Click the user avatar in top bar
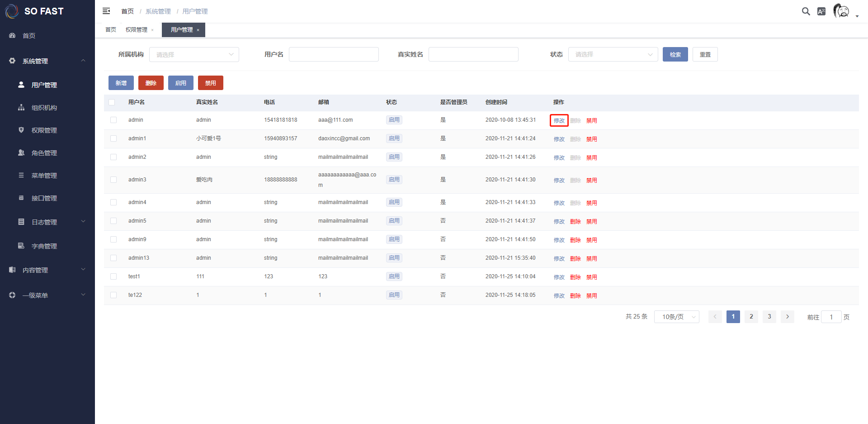This screenshot has height=424, width=868. [x=841, y=11]
